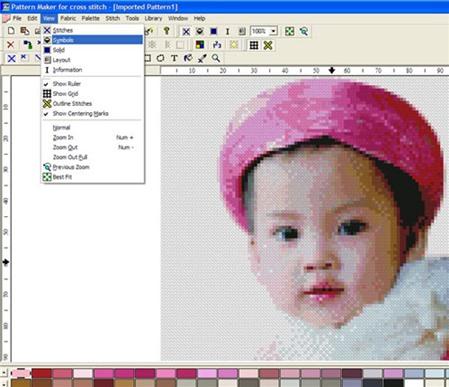Select the ellipse selection tool icon
Image resolution: width=449 pixels, height=387 pixels.
(x=160, y=58)
